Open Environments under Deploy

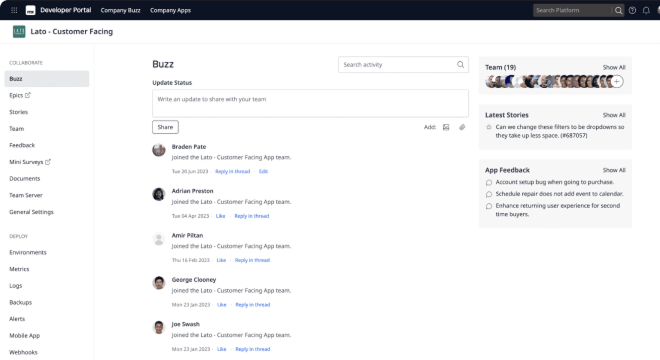[x=28, y=252]
